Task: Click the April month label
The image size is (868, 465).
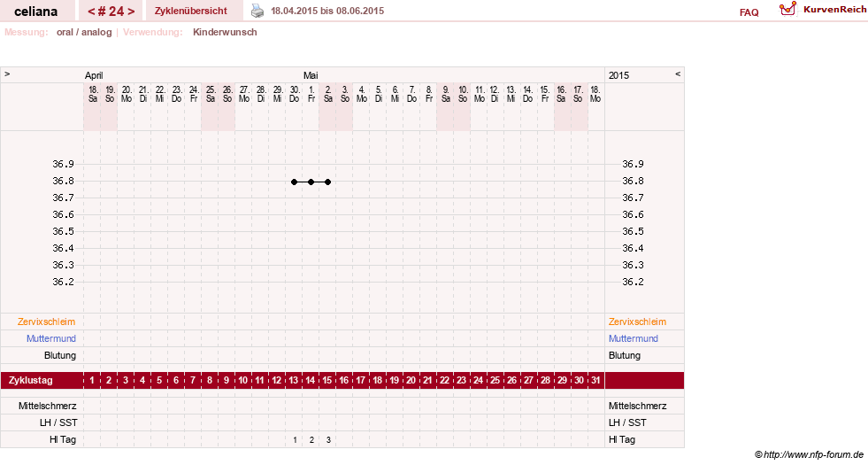Action: pyautogui.click(x=94, y=75)
